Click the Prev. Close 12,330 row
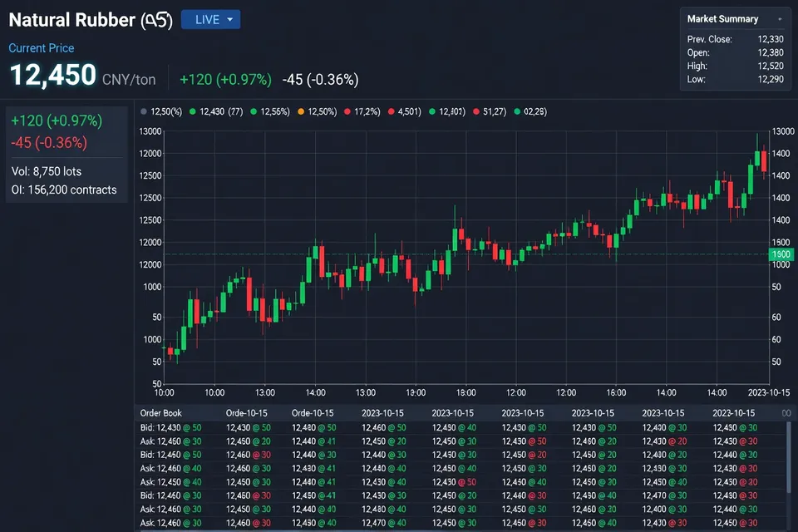798x532 pixels. pyautogui.click(x=735, y=39)
